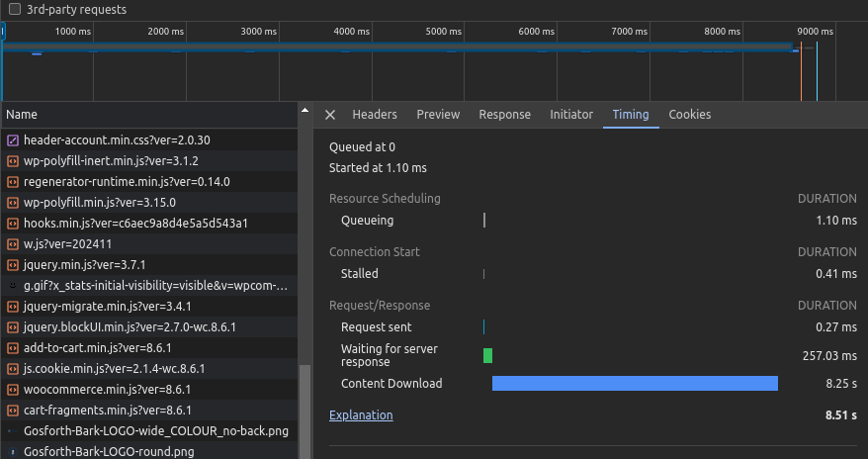
Task: Click thumbnail icon for Gosforth-Bark-LOGO-wide_COLOUR_no-back.png
Action: click(x=13, y=431)
